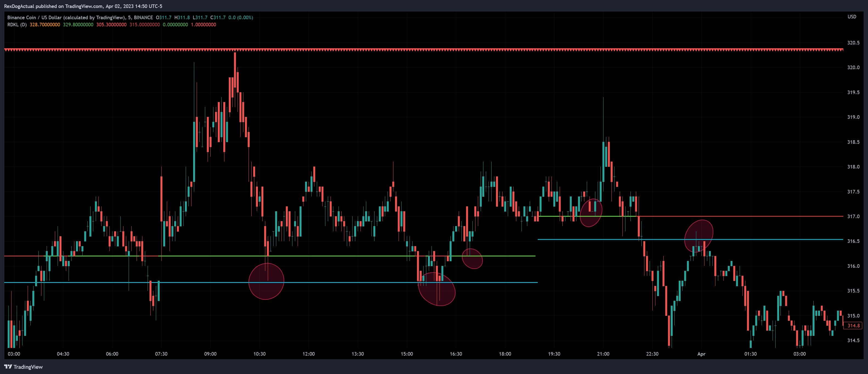Click the 21:00 time axis label

pyautogui.click(x=603, y=354)
